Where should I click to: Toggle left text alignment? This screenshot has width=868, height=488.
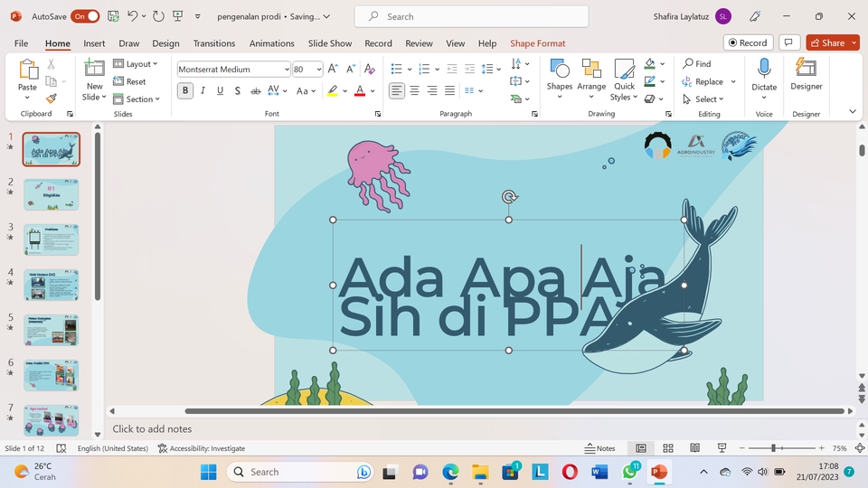(x=396, y=90)
